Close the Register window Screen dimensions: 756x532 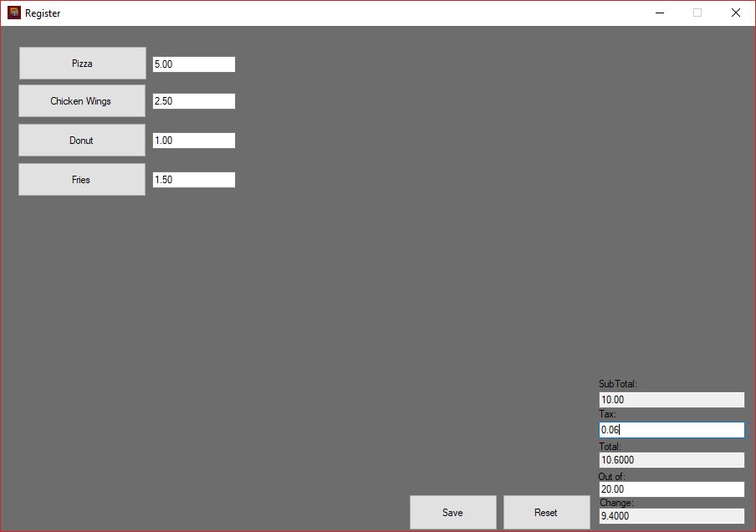tap(736, 13)
